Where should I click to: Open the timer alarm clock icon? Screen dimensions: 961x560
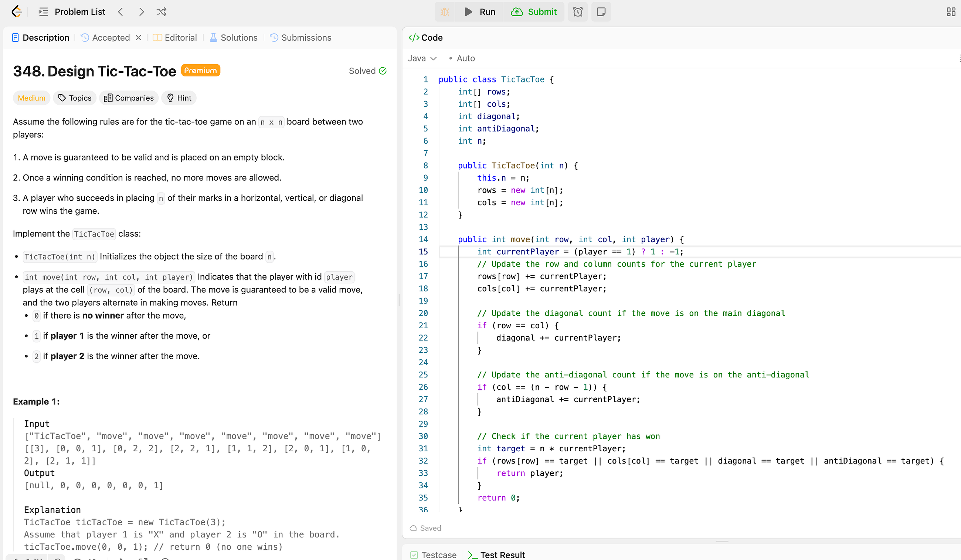[x=578, y=12]
